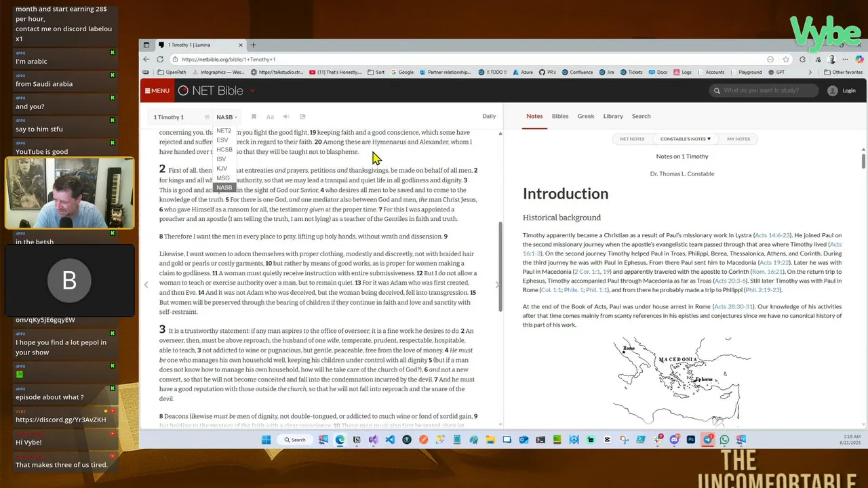Screen dimensions: 868x488
Task: Click the browser back button
Action: pyautogui.click(x=146, y=59)
